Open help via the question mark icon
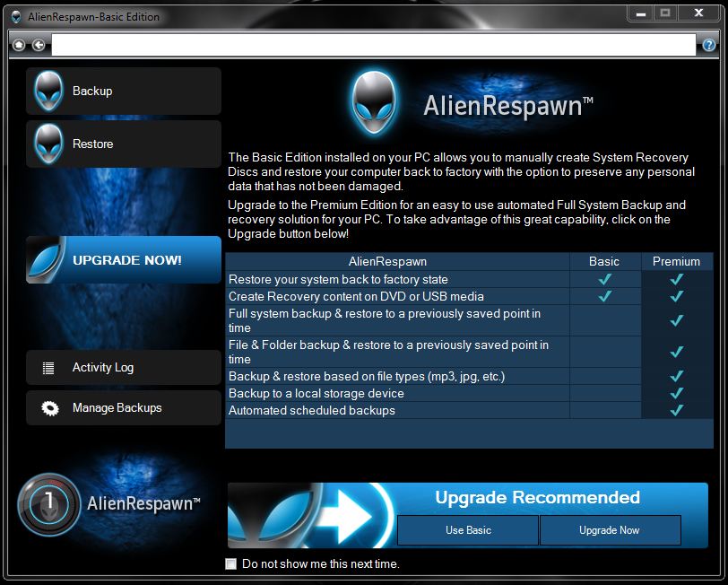Screen dimensions: 728x585 [x=708, y=45]
